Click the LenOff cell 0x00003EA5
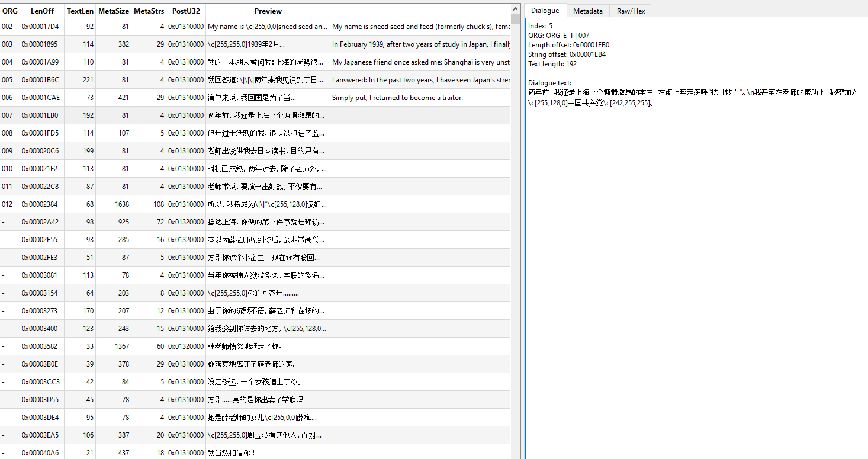The height and width of the screenshot is (459, 868). pyautogui.click(x=41, y=435)
